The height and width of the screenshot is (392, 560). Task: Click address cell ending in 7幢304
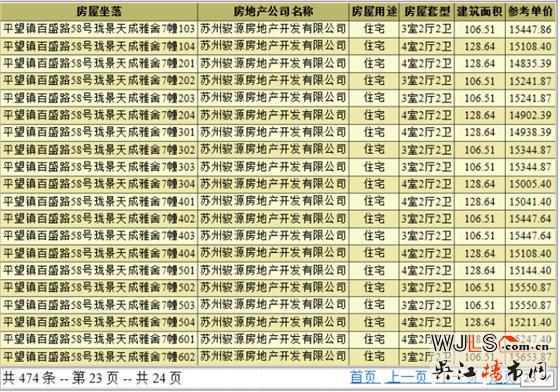(x=99, y=184)
